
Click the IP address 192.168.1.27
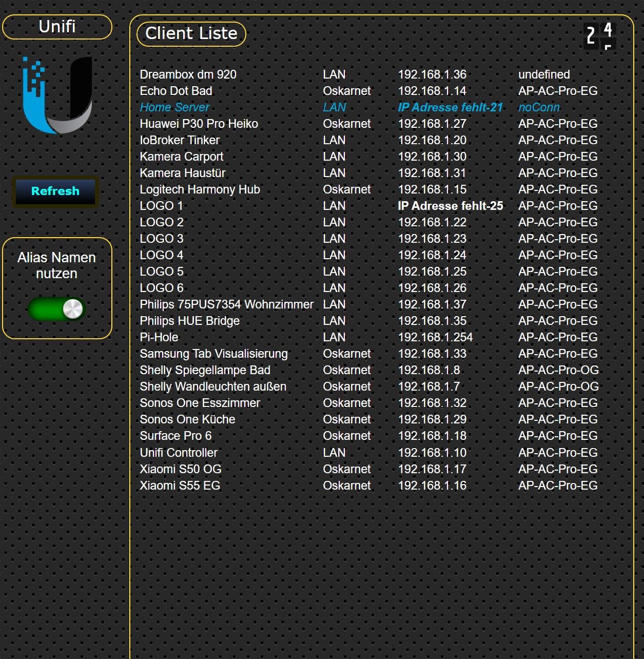coord(432,124)
